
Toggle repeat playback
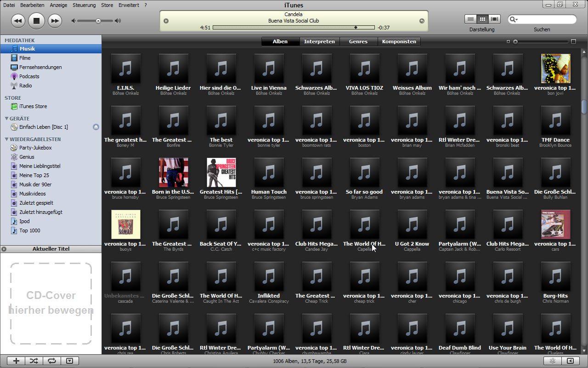[51, 361]
